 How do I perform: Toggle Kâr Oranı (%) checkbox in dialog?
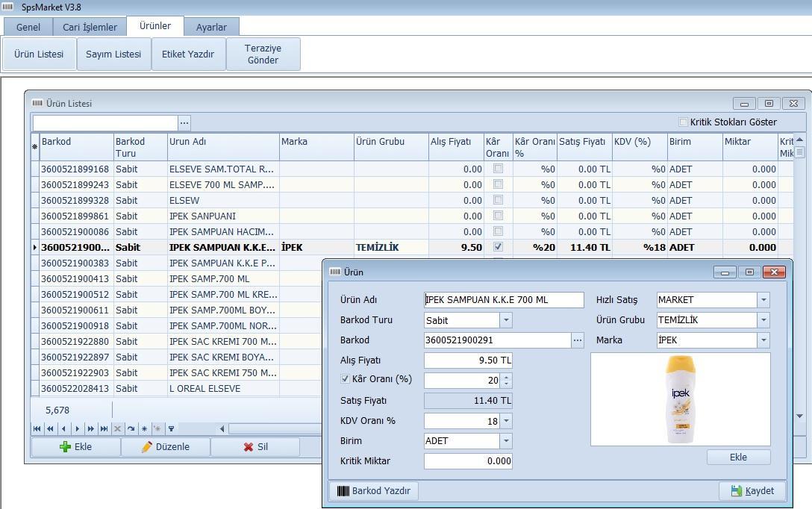345,379
